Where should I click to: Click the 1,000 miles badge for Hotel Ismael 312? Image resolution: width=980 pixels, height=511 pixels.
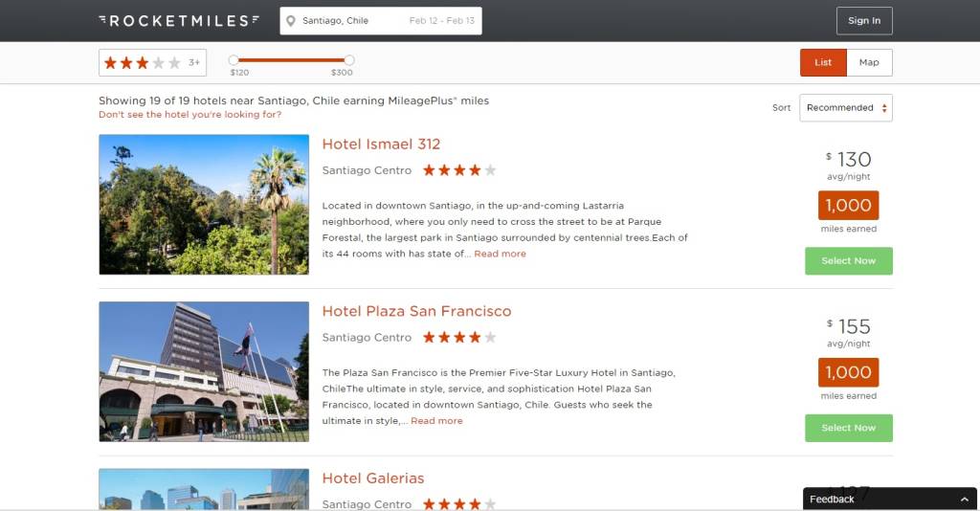click(x=848, y=205)
